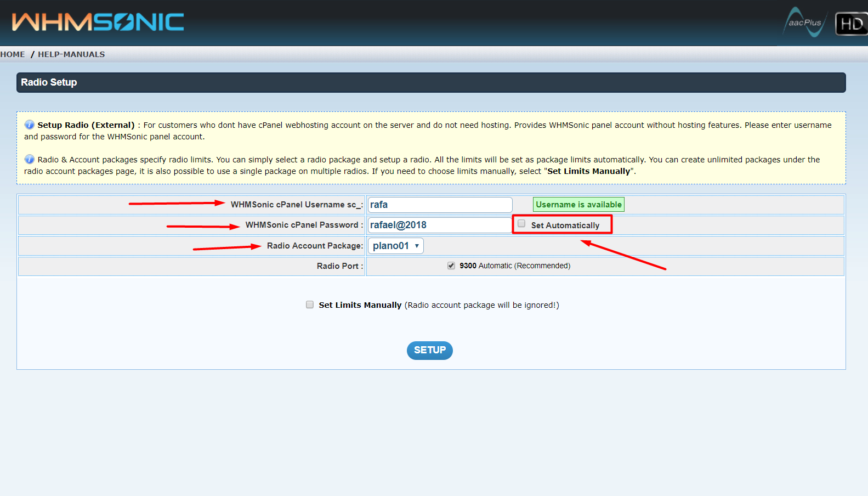The image size is (868, 496).
Task: Click the HD badge icon
Action: click(851, 24)
